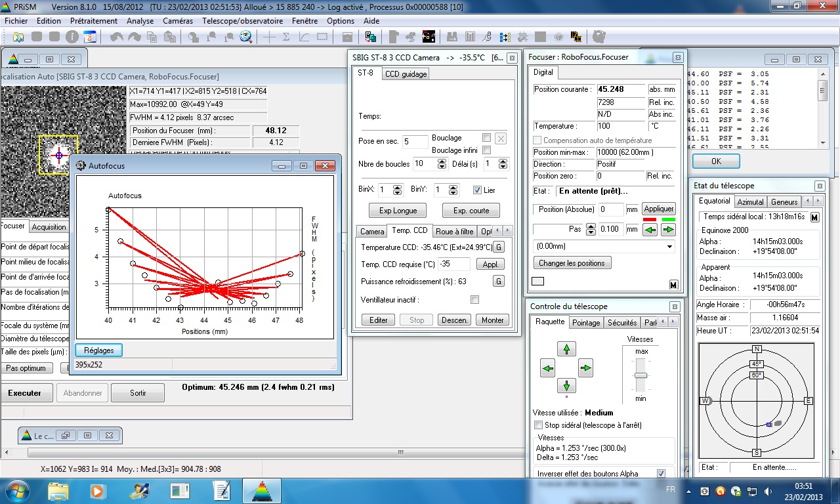Click the sigma statistics toolbar icon

click(286, 37)
